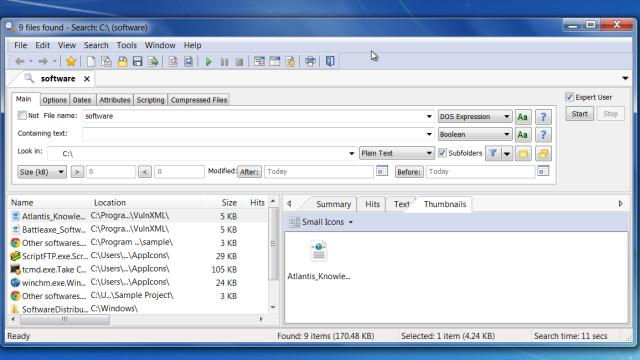This screenshot has width=640, height=360.
Task: Open the Size (kB) unit dropdown
Action: (x=42, y=172)
